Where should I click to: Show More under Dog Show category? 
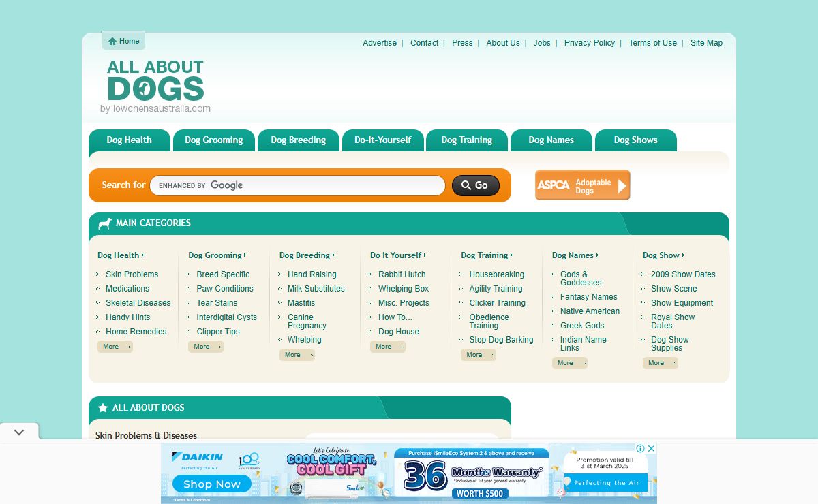coord(659,363)
